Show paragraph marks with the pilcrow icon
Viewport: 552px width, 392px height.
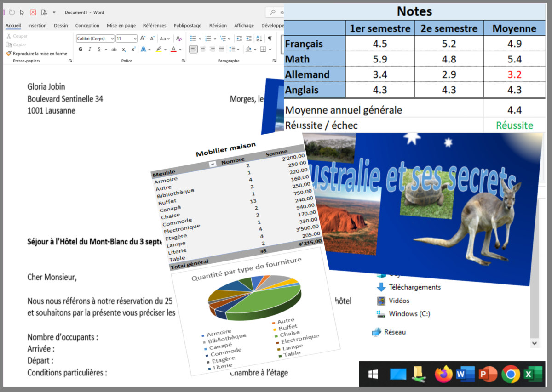270,39
